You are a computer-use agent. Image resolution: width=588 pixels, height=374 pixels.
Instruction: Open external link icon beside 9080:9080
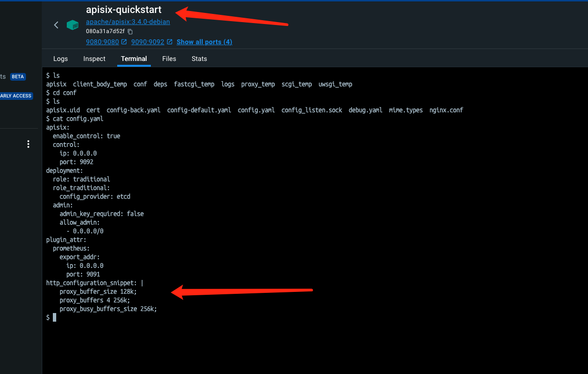point(124,42)
